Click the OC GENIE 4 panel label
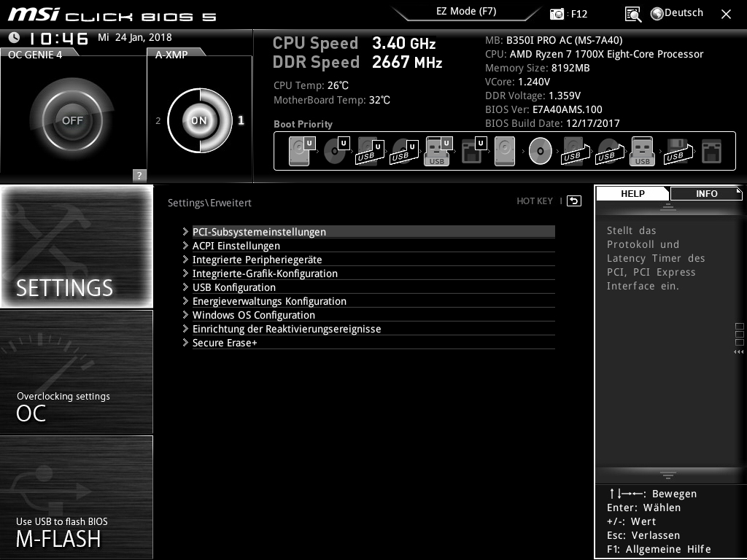747x560 pixels. click(35, 55)
